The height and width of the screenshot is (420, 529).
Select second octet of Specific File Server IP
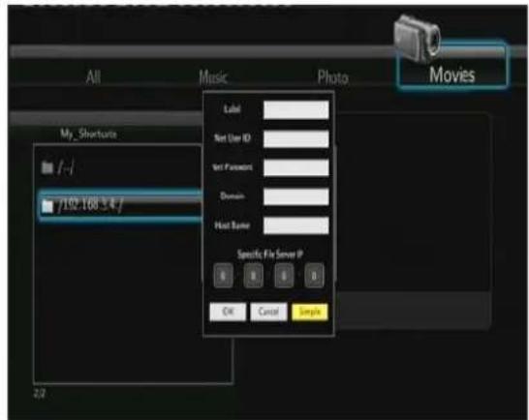pos(254,276)
